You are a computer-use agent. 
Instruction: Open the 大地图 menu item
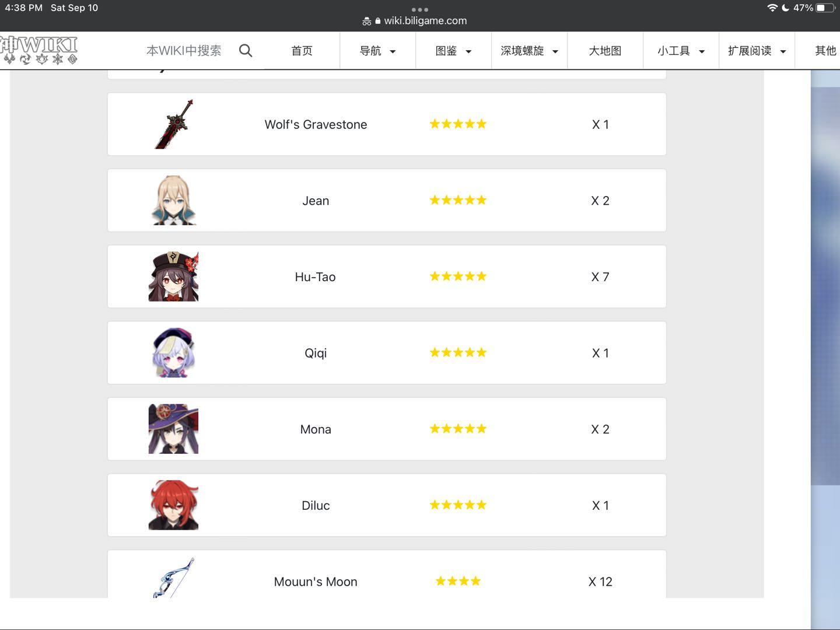pyautogui.click(x=605, y=51)
